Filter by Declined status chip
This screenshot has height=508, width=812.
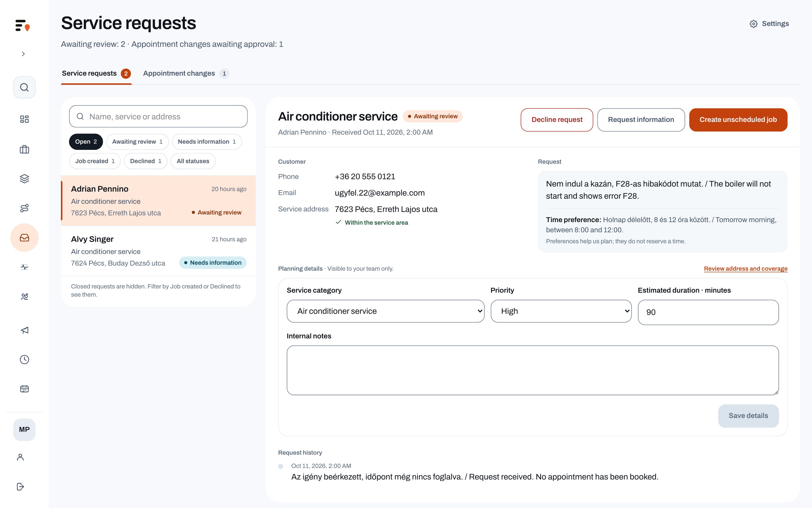[145, 161]
